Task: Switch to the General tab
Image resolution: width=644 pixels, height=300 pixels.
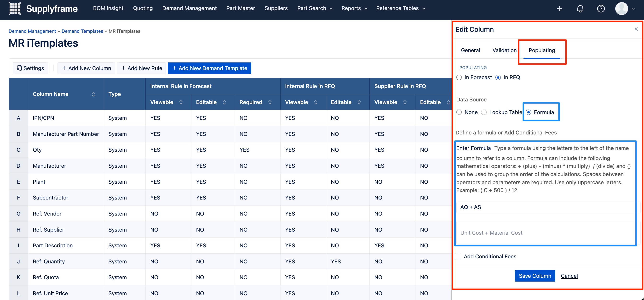Action: 470,50
